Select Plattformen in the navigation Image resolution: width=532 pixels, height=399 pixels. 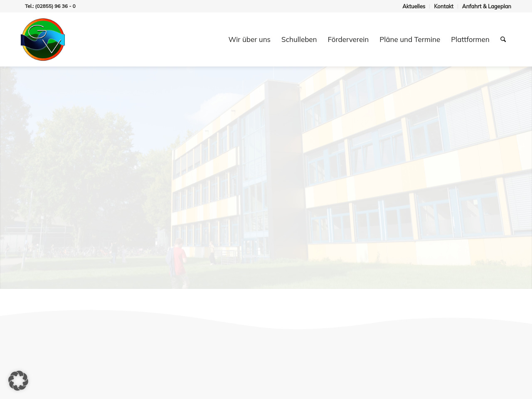470,39
